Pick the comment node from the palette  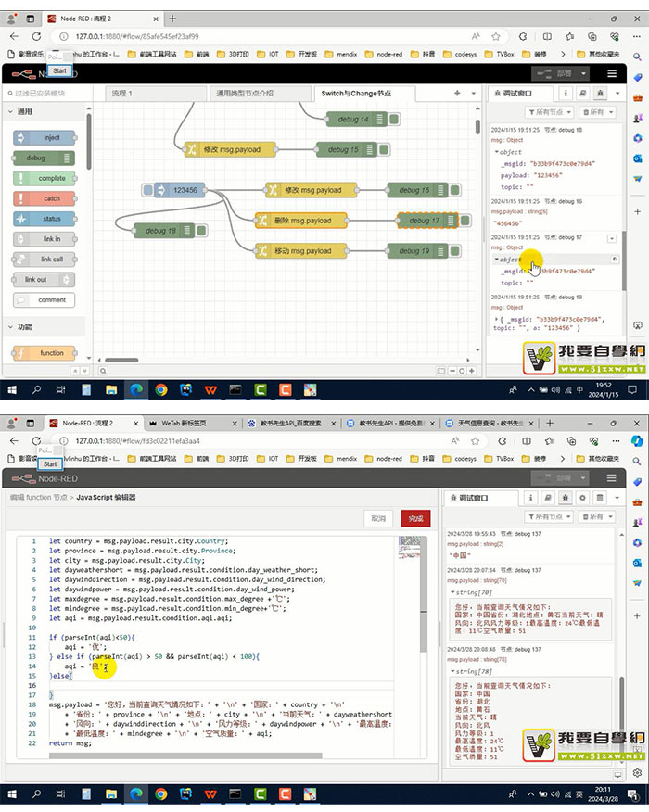point(45,299)
